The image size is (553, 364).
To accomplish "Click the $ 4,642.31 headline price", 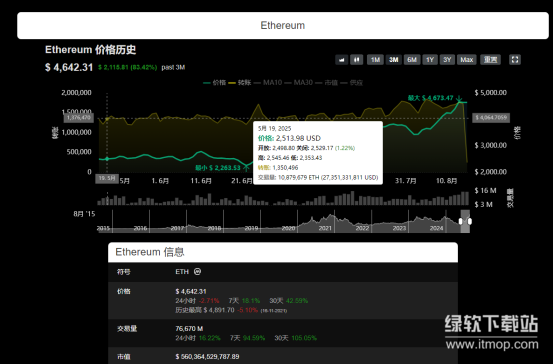I will [x=69, y=67].
